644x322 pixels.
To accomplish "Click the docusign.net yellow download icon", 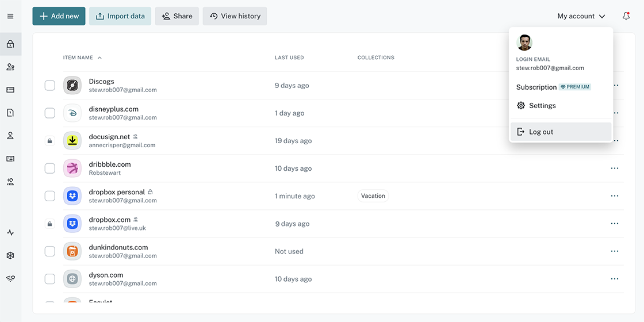I will 72,140.
